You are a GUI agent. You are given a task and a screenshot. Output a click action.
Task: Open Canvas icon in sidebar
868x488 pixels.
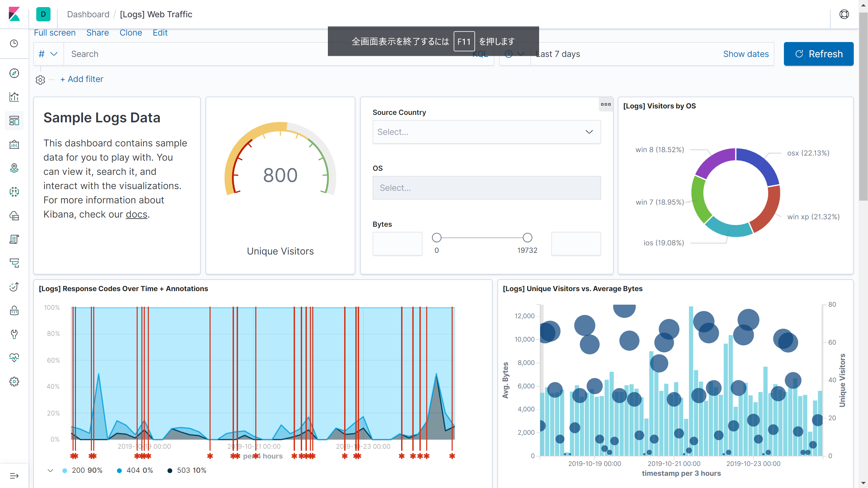click(x=14, y=145)
